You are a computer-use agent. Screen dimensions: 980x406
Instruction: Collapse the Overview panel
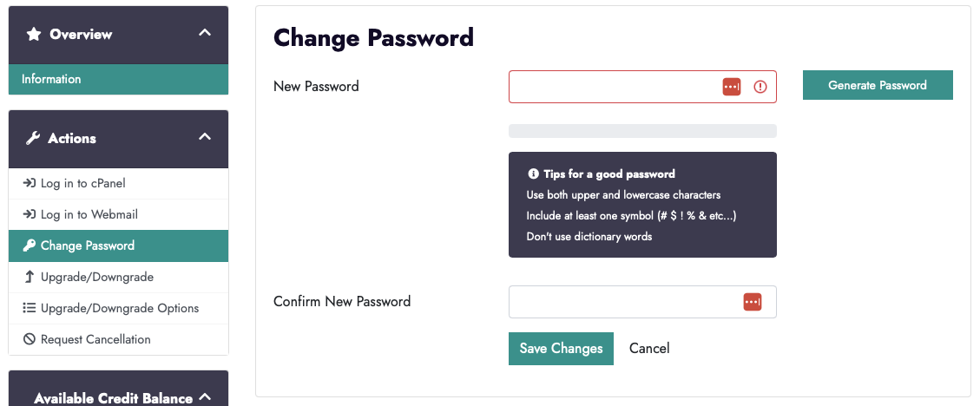point(205,33)
